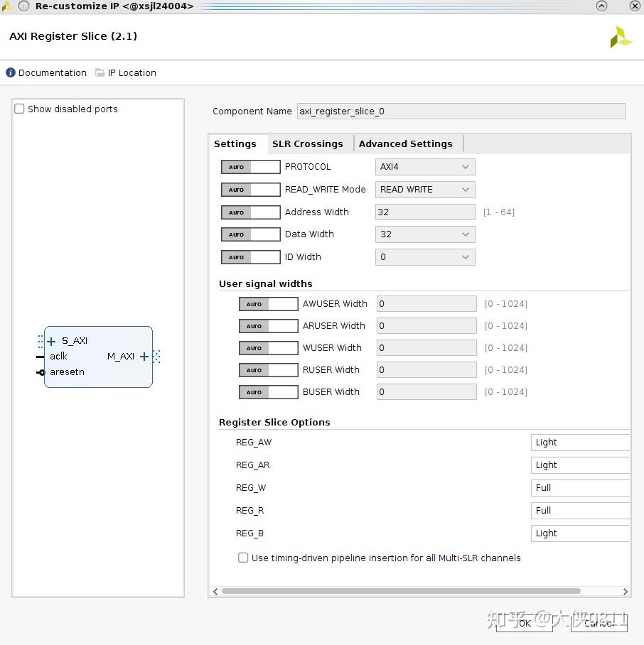This screenshot has height=645, width=644.
Task: Expand the M_AXI interface plus icon
Action: tap(144, 357)
